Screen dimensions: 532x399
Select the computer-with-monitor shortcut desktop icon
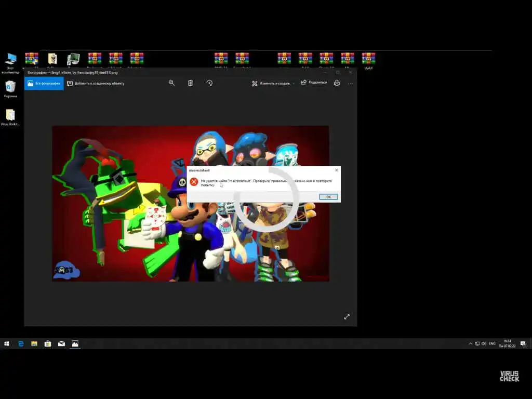point(73,60)
